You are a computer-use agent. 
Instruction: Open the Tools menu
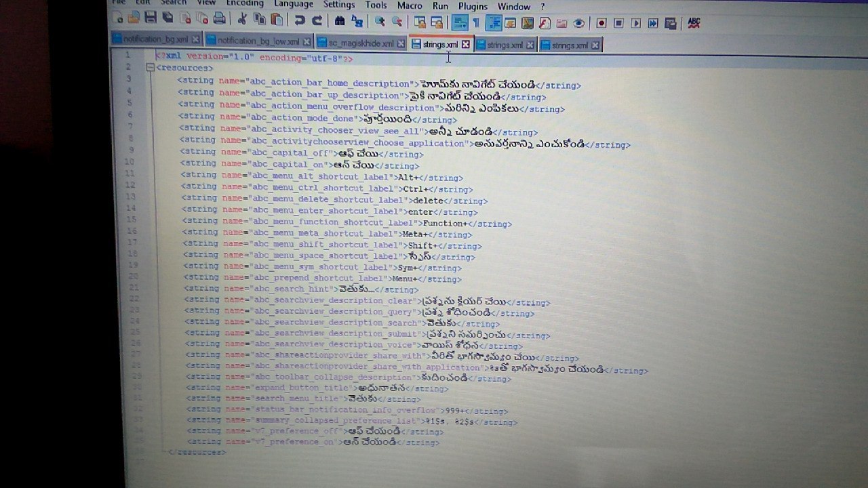point(376,5)
